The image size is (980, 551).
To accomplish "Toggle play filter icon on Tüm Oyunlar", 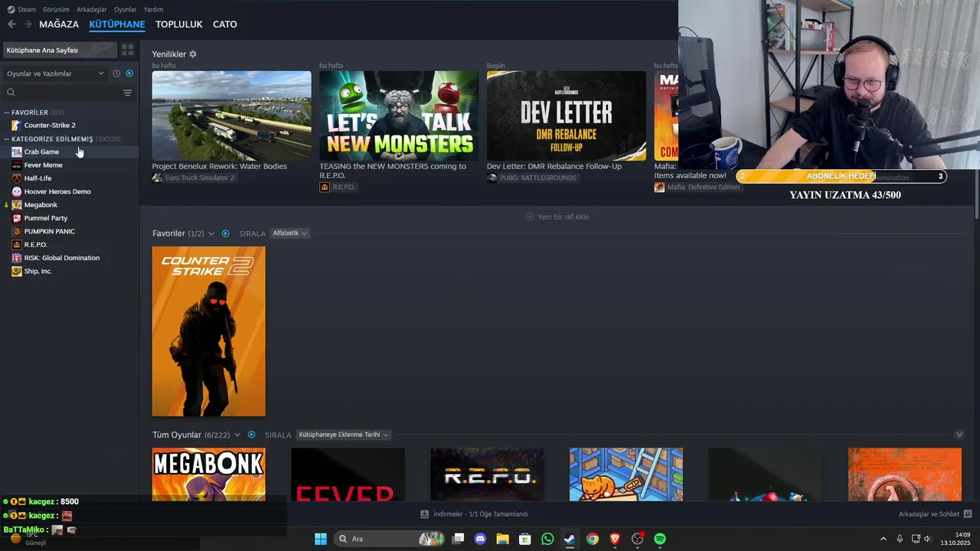I will [x=251, y=435].
